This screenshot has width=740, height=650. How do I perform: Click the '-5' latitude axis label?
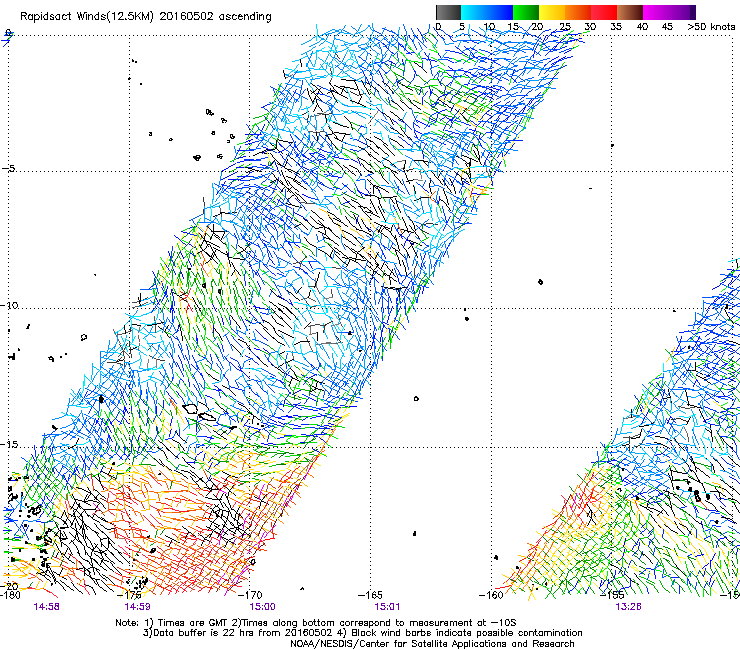(8, 169)
